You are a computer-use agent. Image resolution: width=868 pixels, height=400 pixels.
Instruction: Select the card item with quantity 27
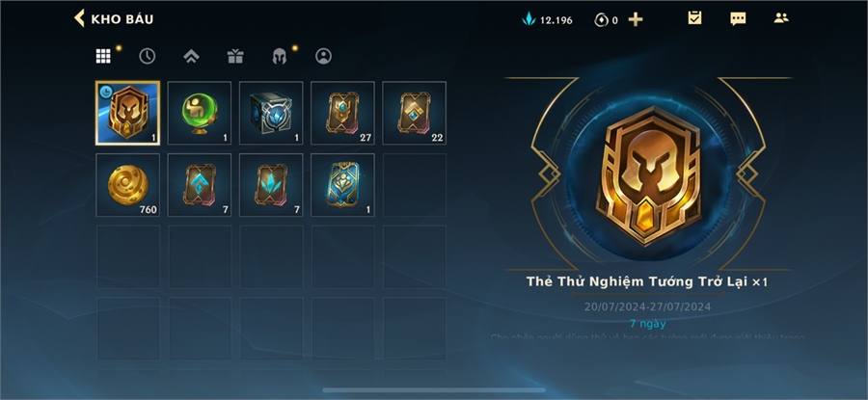342,114
